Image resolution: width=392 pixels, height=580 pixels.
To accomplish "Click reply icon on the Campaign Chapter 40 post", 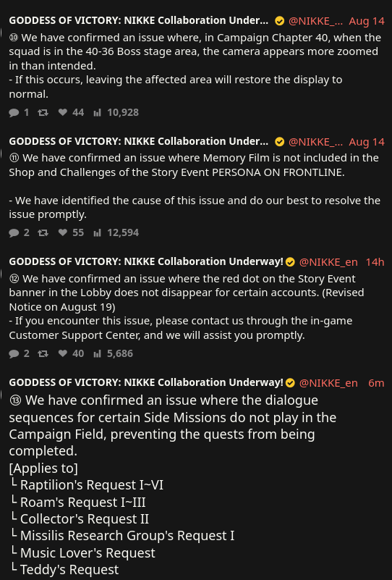I will click(14, 112).
